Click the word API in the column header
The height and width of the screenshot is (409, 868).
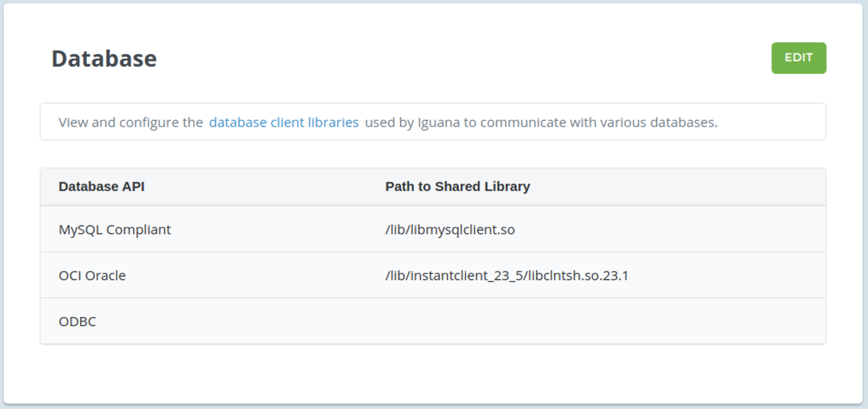click(133, 186)
